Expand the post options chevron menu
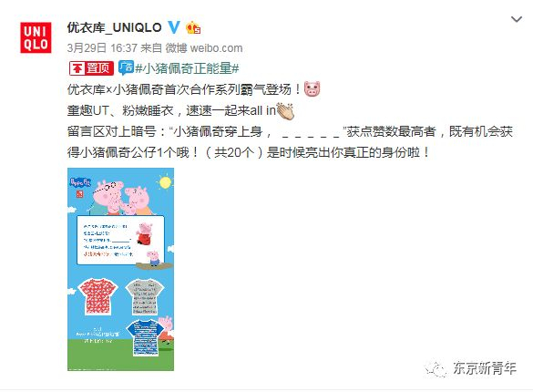 517,20
